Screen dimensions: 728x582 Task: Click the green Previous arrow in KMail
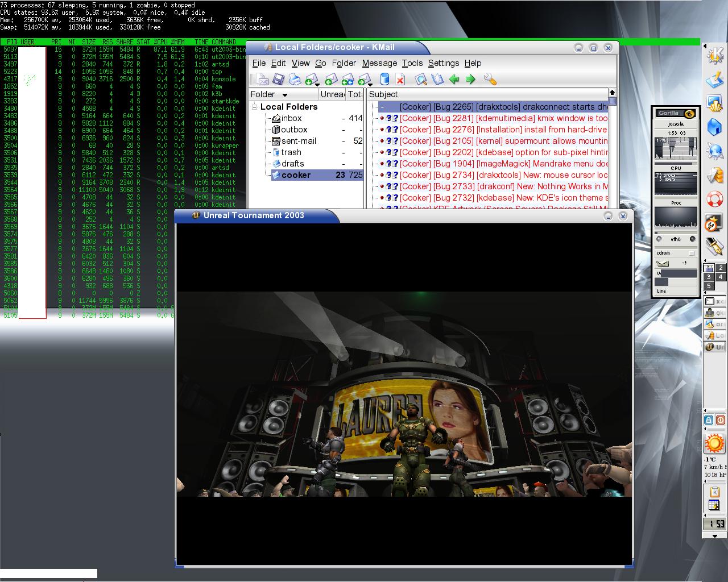click(454, 79)
